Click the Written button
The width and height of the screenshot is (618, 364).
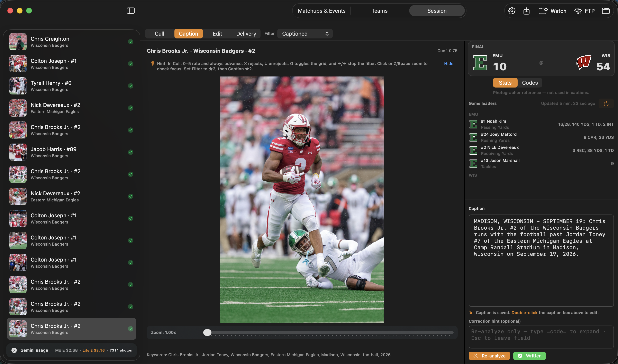pos(529,356)
